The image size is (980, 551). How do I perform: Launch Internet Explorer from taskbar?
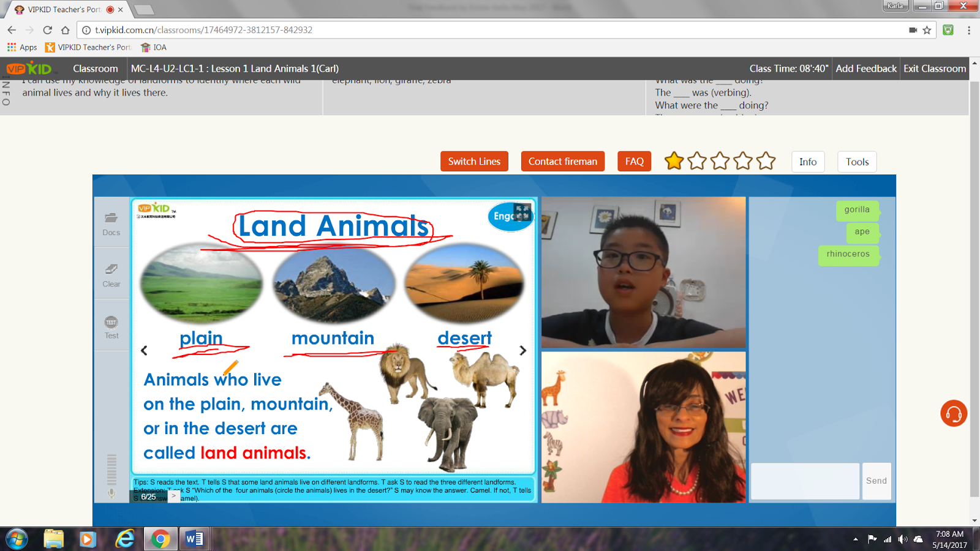(x=125, y=539)
